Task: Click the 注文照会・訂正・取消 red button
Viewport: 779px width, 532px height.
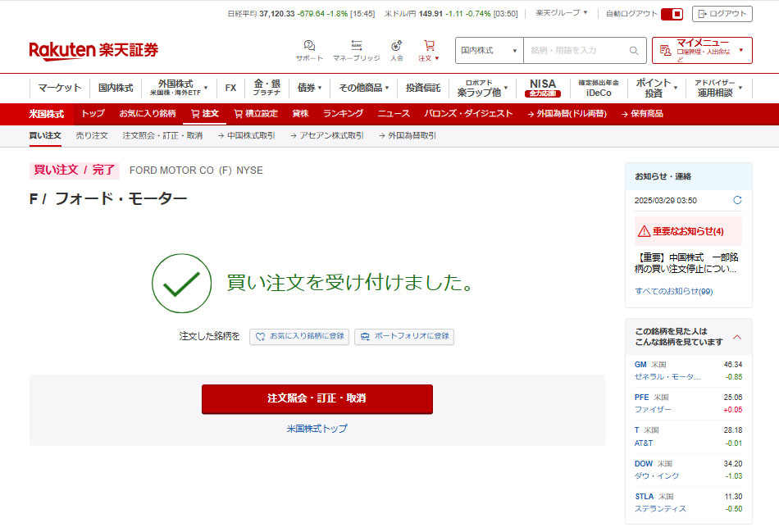Action: click(317, 398)
